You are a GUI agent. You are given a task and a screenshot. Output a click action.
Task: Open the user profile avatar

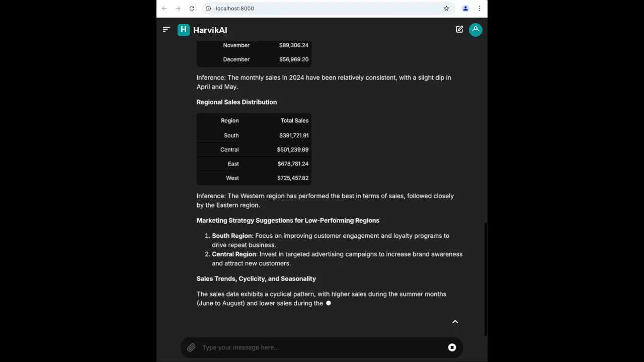(475, 30)
